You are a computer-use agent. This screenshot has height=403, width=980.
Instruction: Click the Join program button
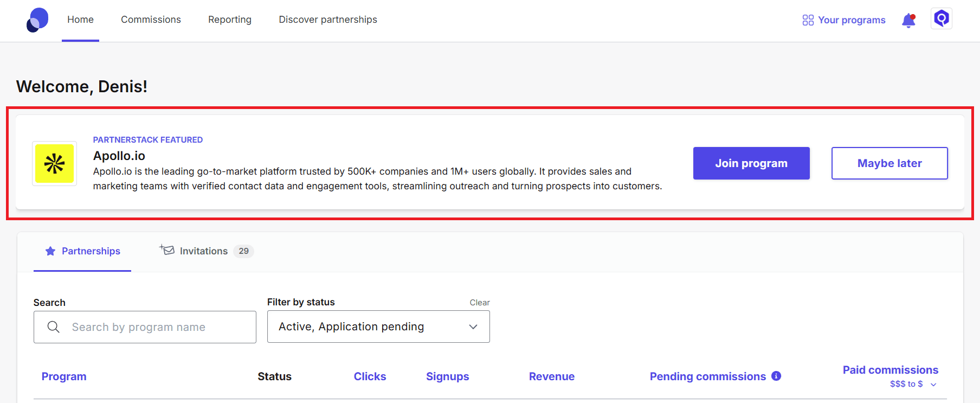751,163
